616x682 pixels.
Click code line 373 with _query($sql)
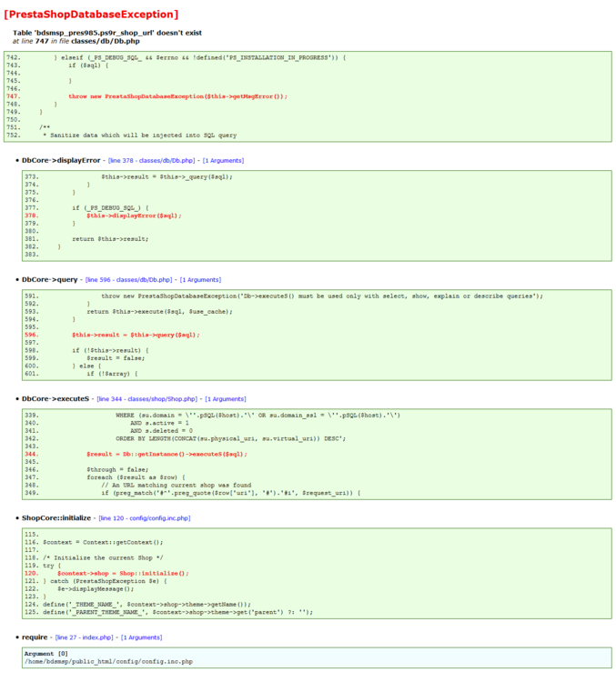coord(167,177)
